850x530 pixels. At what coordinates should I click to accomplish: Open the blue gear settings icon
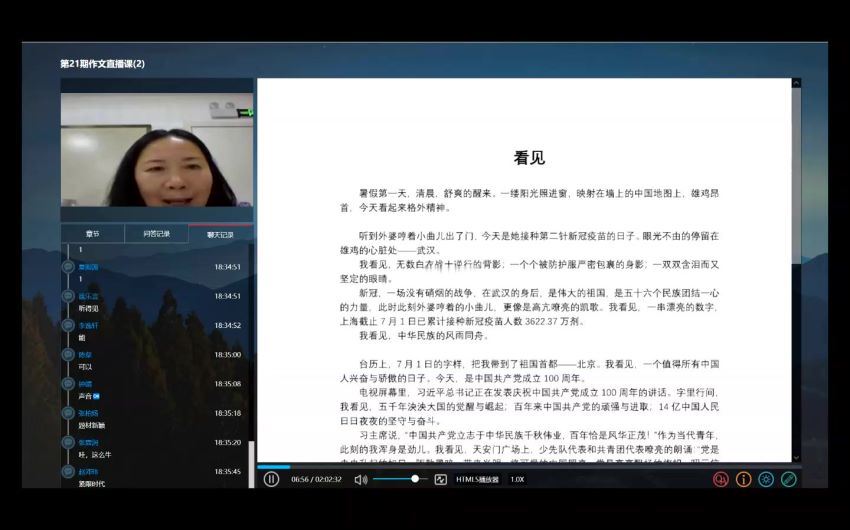[x=765, y=480]
